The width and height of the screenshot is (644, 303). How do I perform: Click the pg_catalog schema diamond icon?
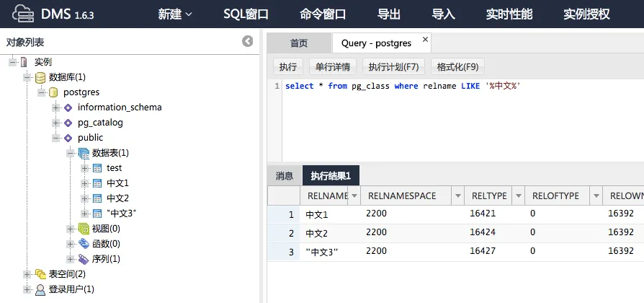coord(68,123)
